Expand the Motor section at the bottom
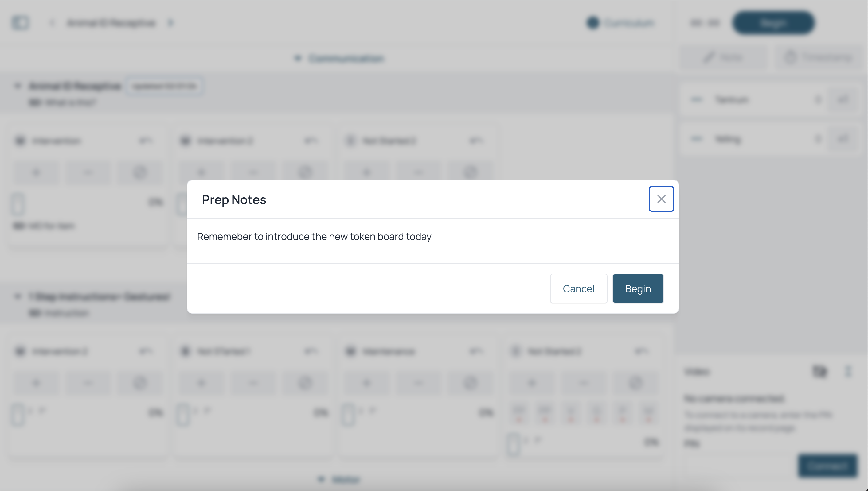 click(339, 479)
